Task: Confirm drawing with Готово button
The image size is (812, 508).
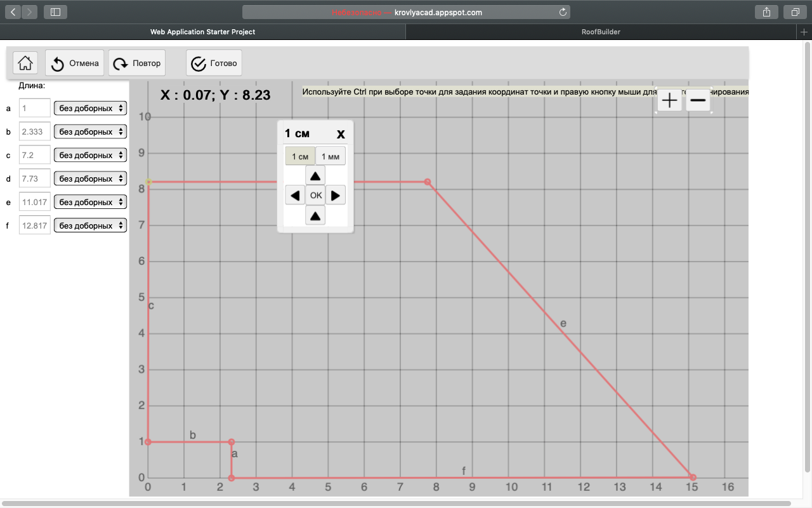Action: pyautogui.click(x=214, y=63)
